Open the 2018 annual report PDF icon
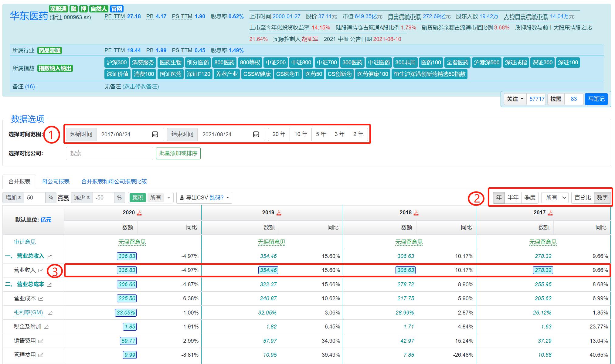Viewport: 615px width, 364px height. click(x=416, y=213)
